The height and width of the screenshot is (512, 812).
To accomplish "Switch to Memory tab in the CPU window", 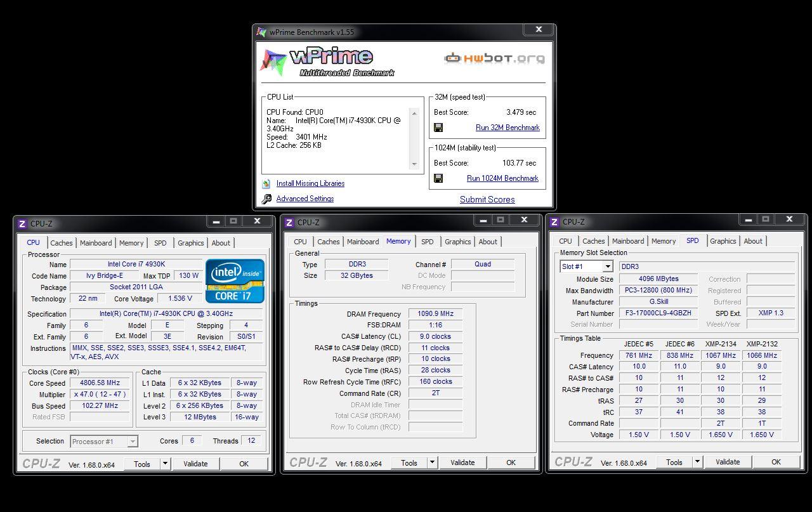I will [131, 243].
